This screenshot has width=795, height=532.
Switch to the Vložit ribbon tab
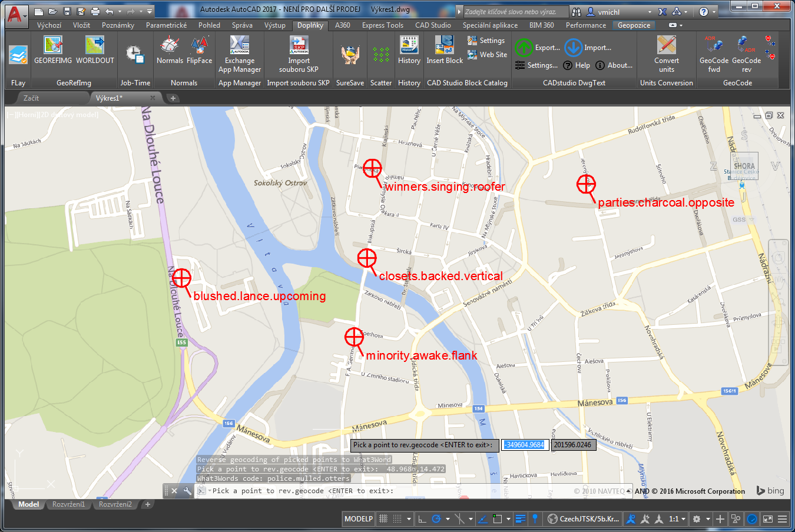[x=81, y=25]
